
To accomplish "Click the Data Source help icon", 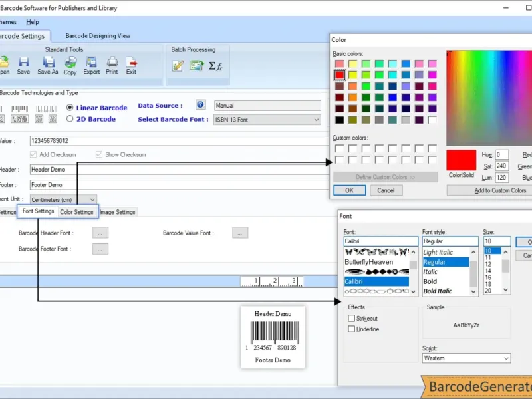I will pos(200,105).
